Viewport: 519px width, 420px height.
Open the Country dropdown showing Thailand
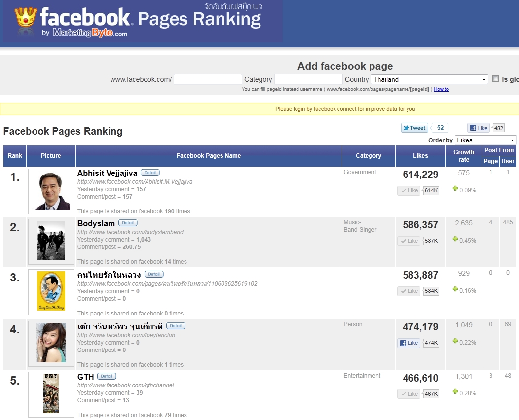tap(430, 79)
